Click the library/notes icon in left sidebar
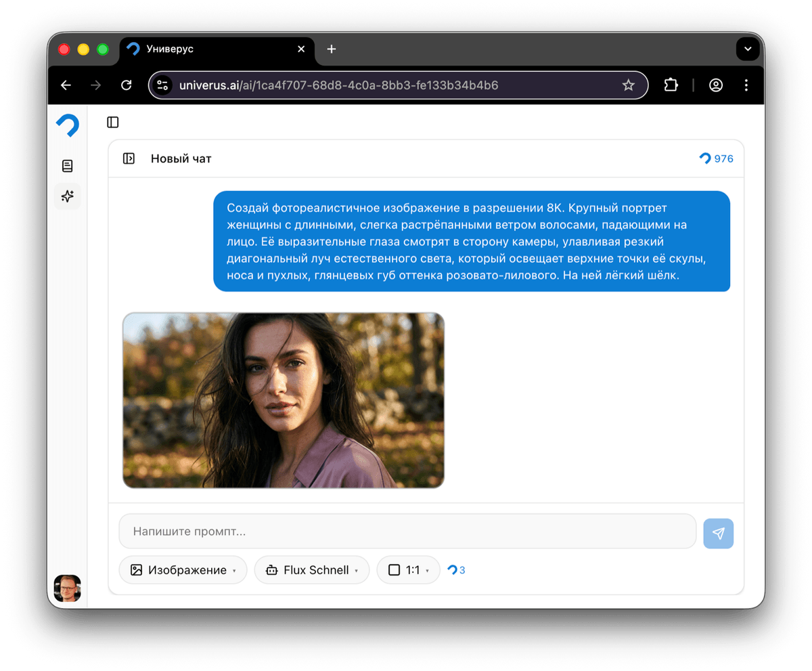Screen dimensions: 812x671 click(68, 165)
